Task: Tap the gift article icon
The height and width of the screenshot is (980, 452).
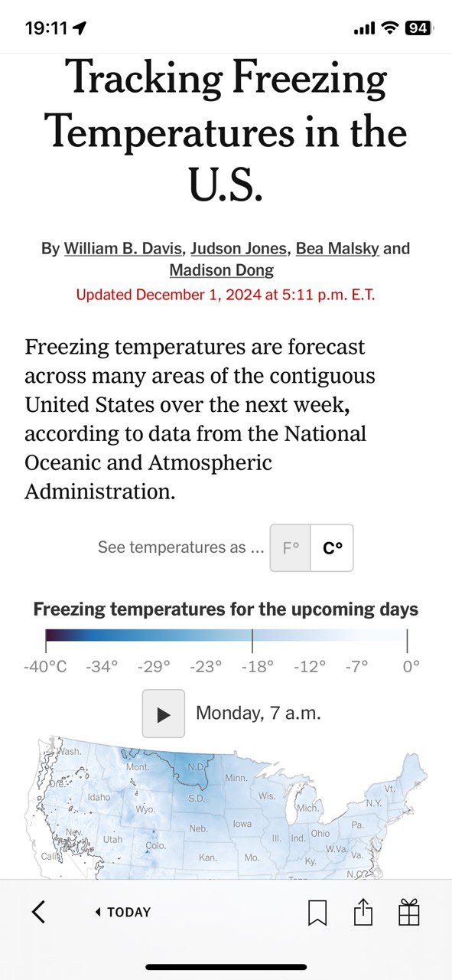Action: pos(409,912)
